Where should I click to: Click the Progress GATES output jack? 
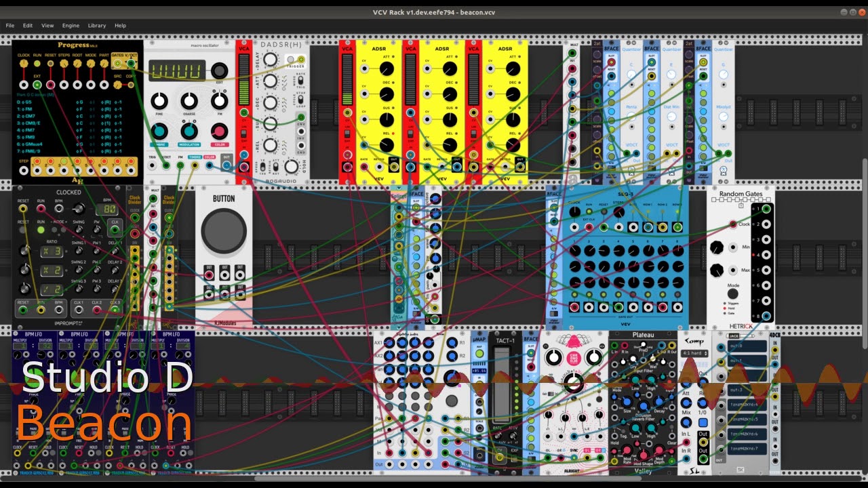click(118, 63)
